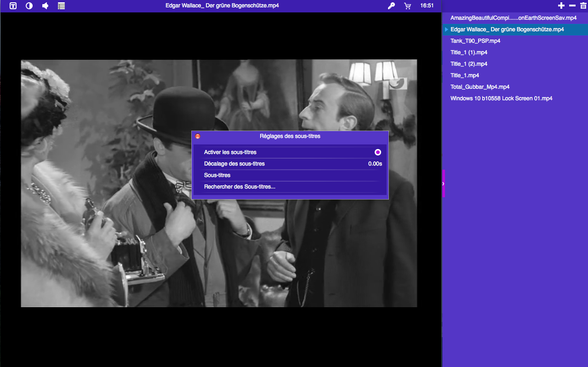Clear the playlist with the trash icon

583,6
